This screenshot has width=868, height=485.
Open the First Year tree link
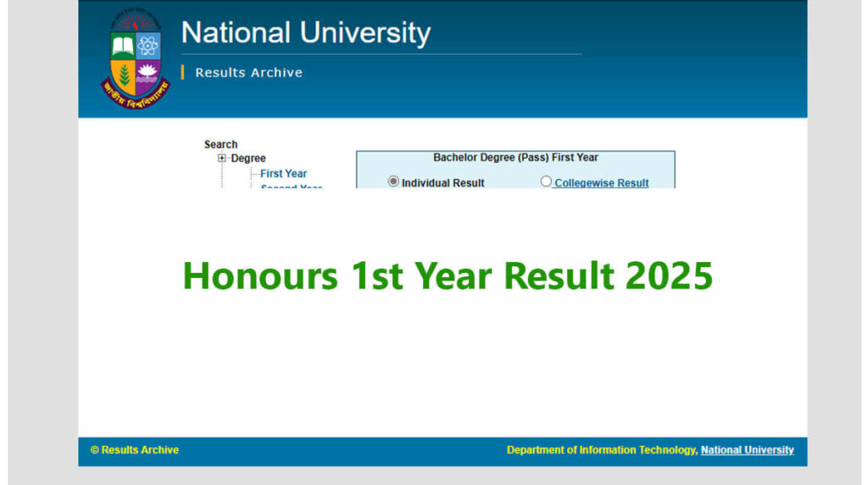click(x=283, y=173)
